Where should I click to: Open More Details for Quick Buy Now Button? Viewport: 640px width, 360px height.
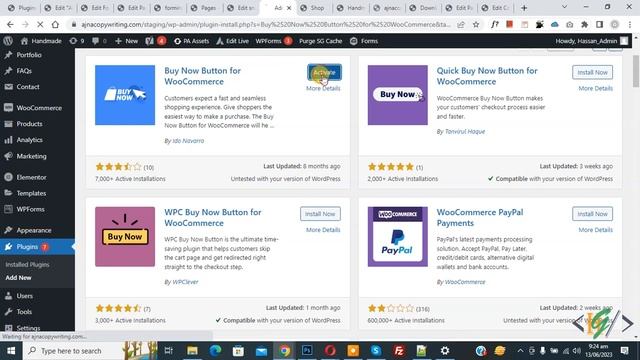coord(595,88)
